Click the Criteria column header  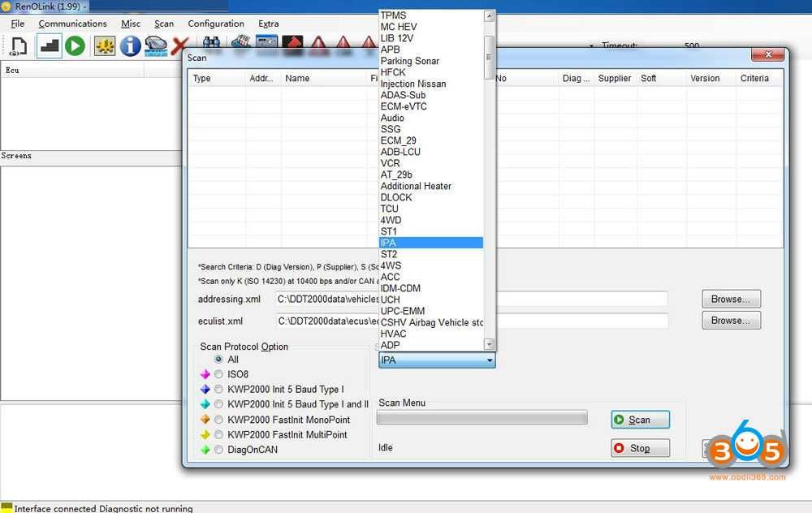(758, 78)
